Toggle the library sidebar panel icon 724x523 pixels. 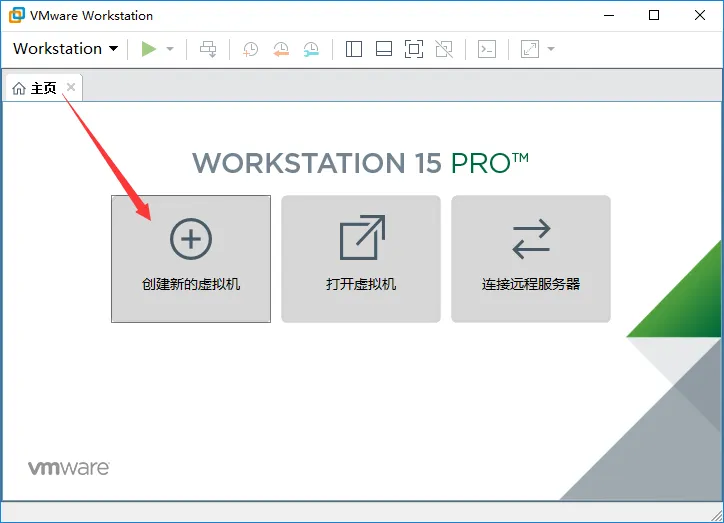(x=354, y=49)
